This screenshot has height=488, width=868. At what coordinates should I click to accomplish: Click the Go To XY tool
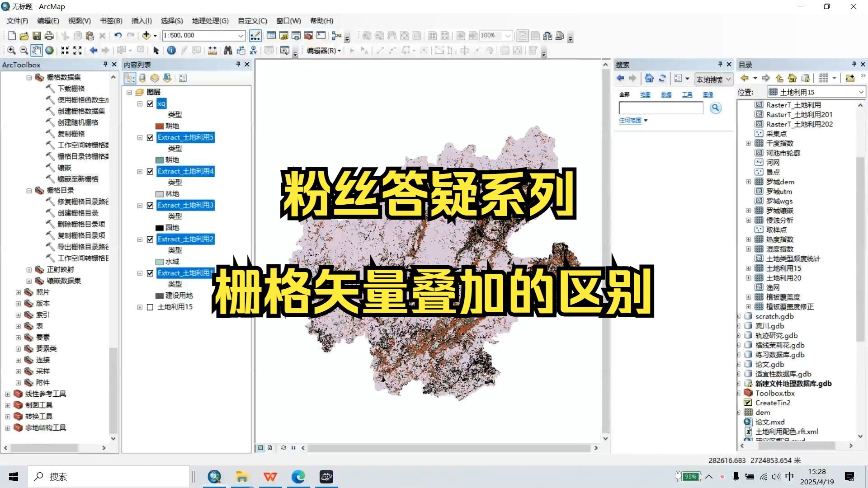[x=255, y=50]
